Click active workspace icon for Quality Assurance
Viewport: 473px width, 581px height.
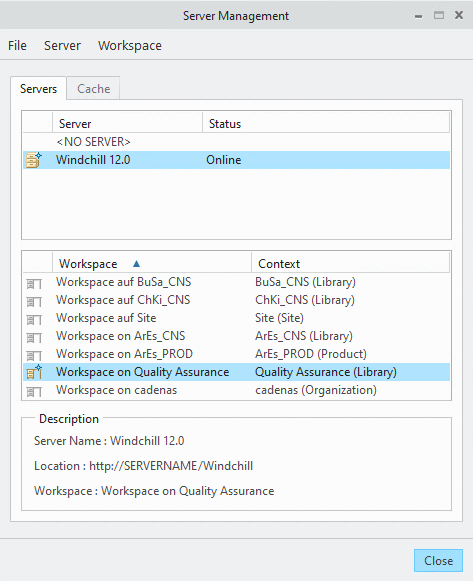pos(34,372)
